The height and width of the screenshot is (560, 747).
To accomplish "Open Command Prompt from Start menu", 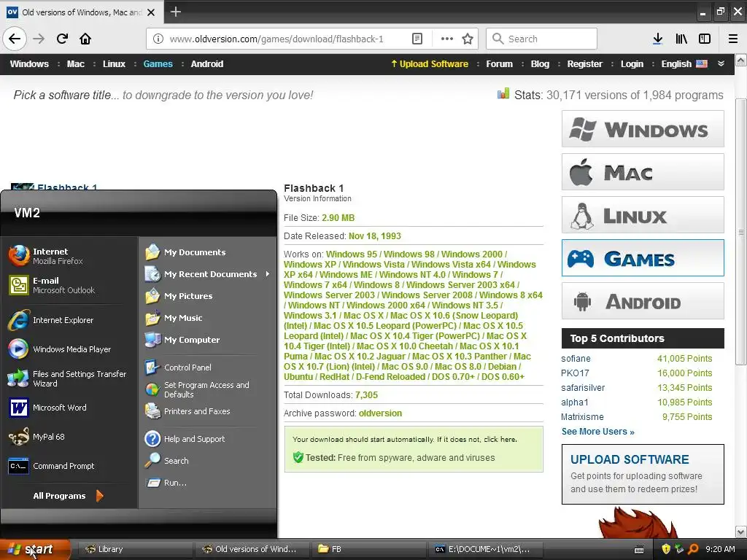I will coord(69,466).
